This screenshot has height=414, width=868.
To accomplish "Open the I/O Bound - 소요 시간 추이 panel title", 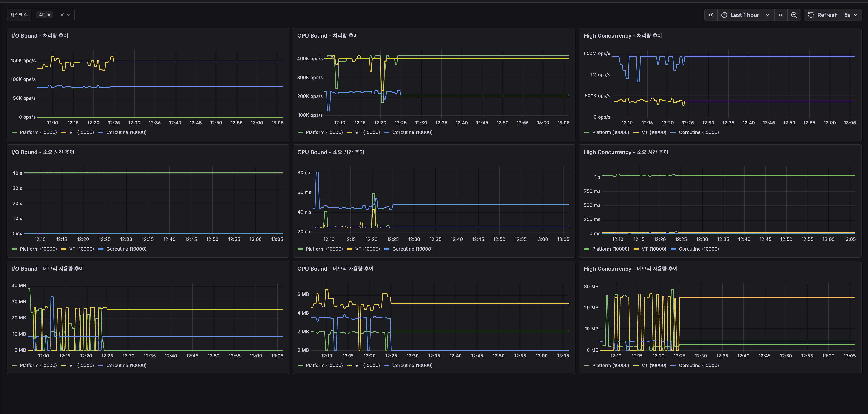I will coord(43,152).
